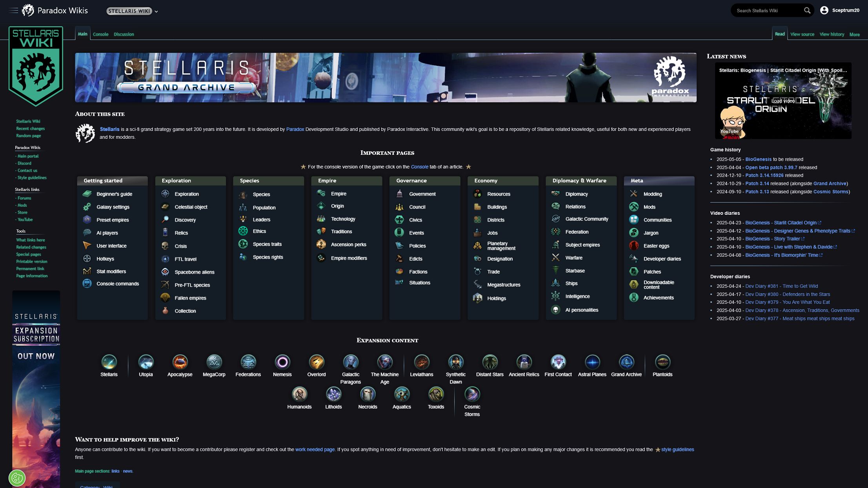Open the Apocalypse expansion icon

coord(180,362)
